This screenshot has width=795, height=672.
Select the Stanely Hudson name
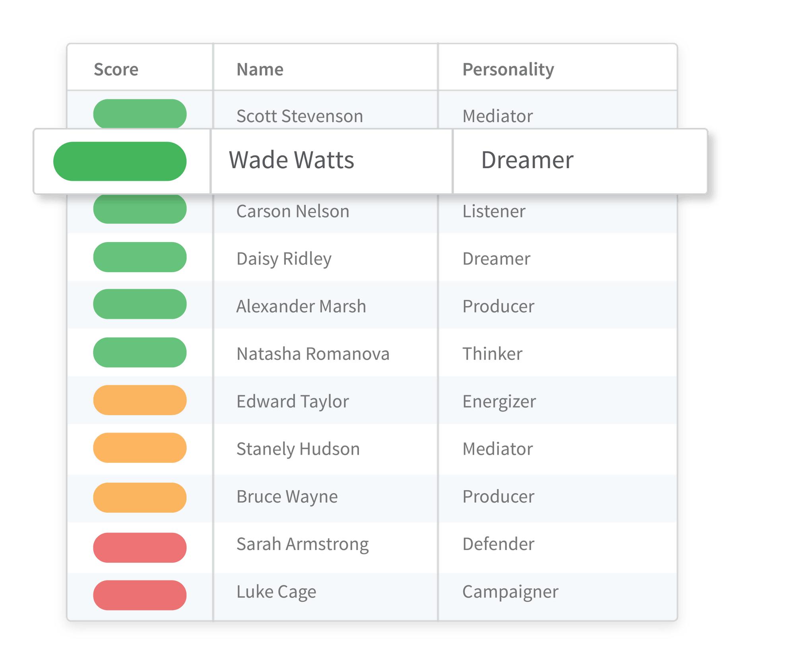click(x=298, y=449)
